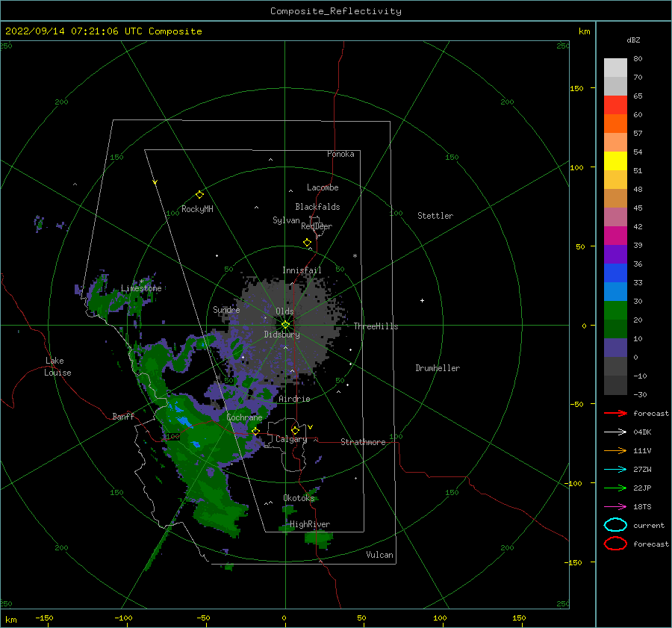
Task: Click the yellow diamond marker above Calgary
Action: [x=295, y=430]
